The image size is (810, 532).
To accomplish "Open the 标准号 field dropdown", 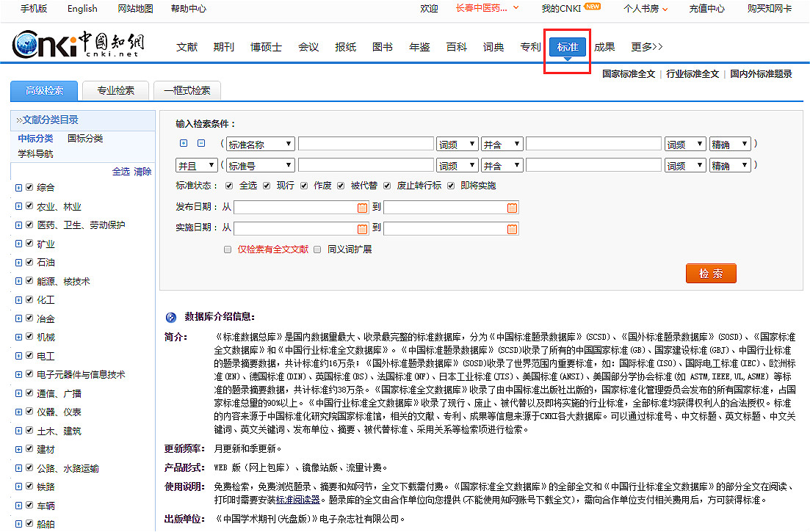I will (261, 165).
